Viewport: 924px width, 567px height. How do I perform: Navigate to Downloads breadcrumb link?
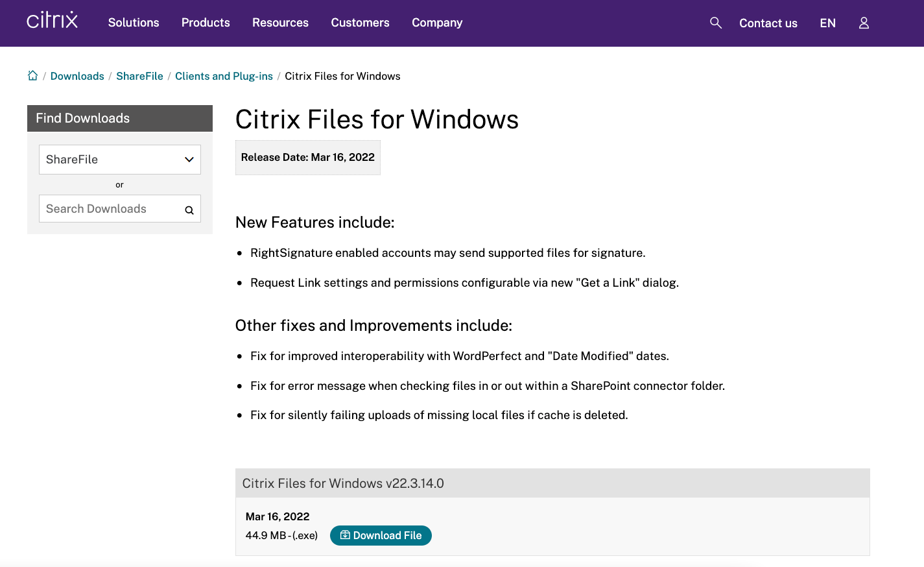pyautogui.click(x=77, y=76)
